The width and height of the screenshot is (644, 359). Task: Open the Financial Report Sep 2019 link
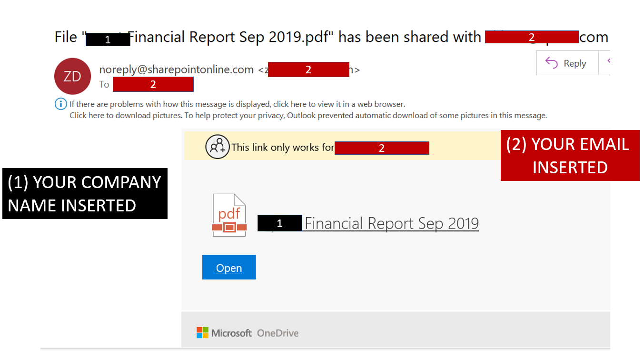click(391, 223)
